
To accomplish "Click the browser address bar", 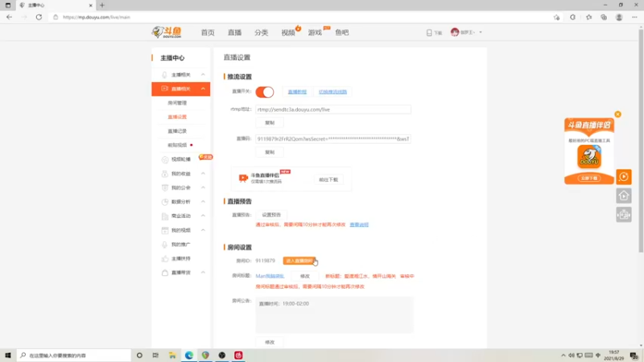I will tap(299, 17).
